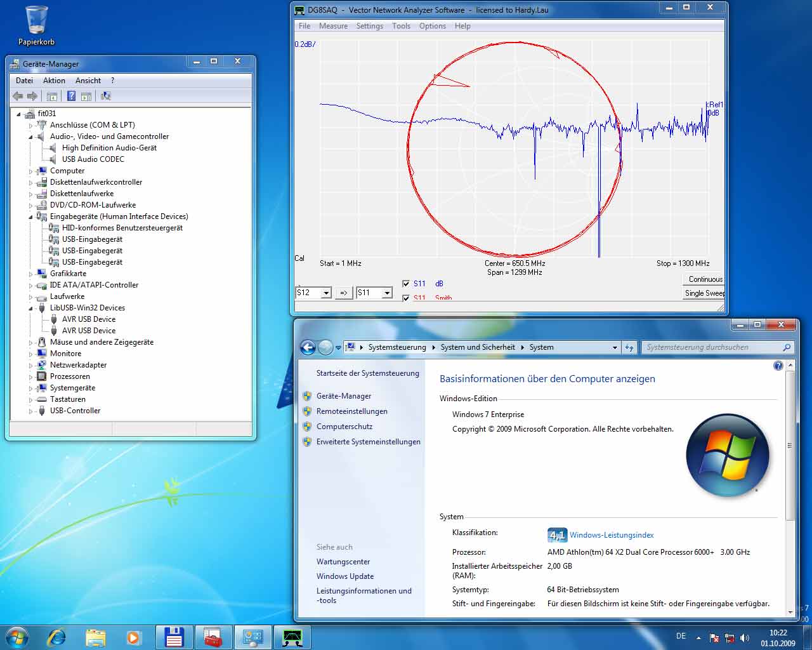Click the Continuous sweep button
This screenshot has width=812, height=650.
704,279
